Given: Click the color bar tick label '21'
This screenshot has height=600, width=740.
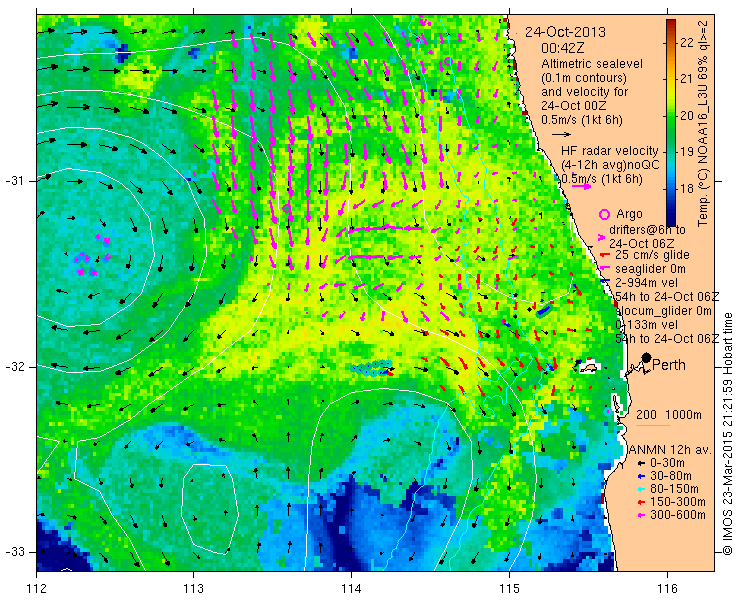Looking at the screenshot, I should coord(688,79).
